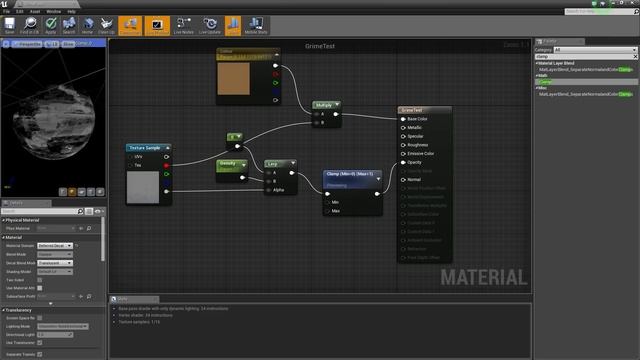Collapse the Clamp node arrow
The height and width of the screenshot is (360, 640).
(x=378, y=179)
